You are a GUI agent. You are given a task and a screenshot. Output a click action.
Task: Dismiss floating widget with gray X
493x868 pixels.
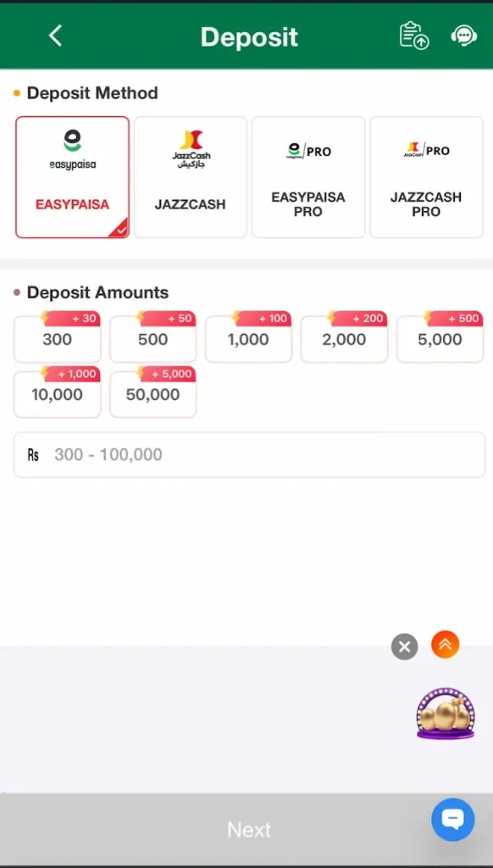point(404,647)
